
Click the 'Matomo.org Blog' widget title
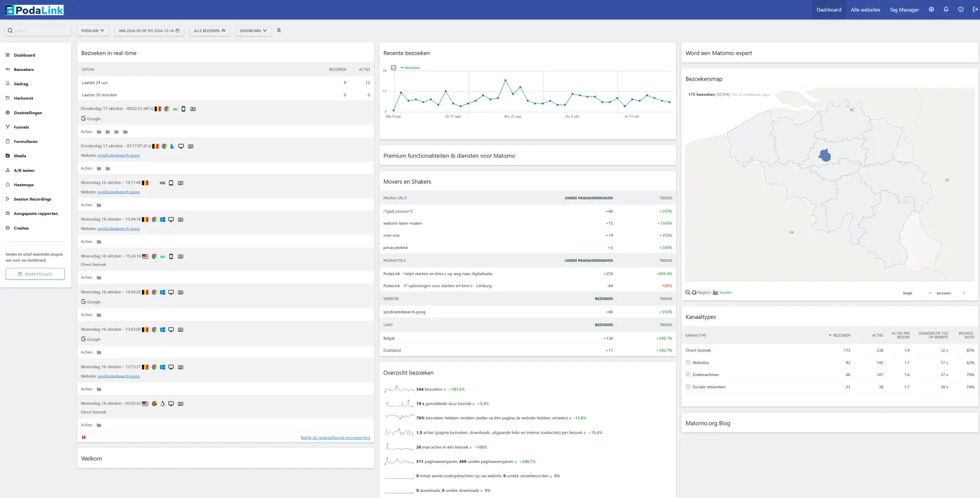(707, 424)
